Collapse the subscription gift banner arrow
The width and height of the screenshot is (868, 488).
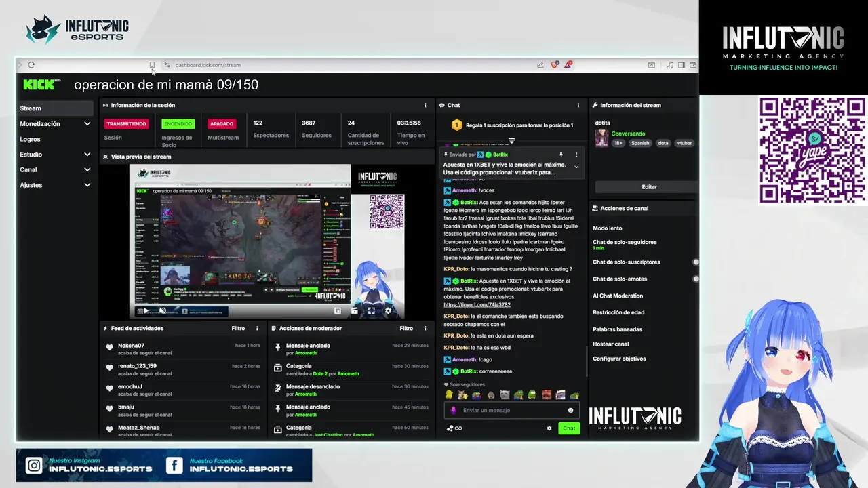511,141
